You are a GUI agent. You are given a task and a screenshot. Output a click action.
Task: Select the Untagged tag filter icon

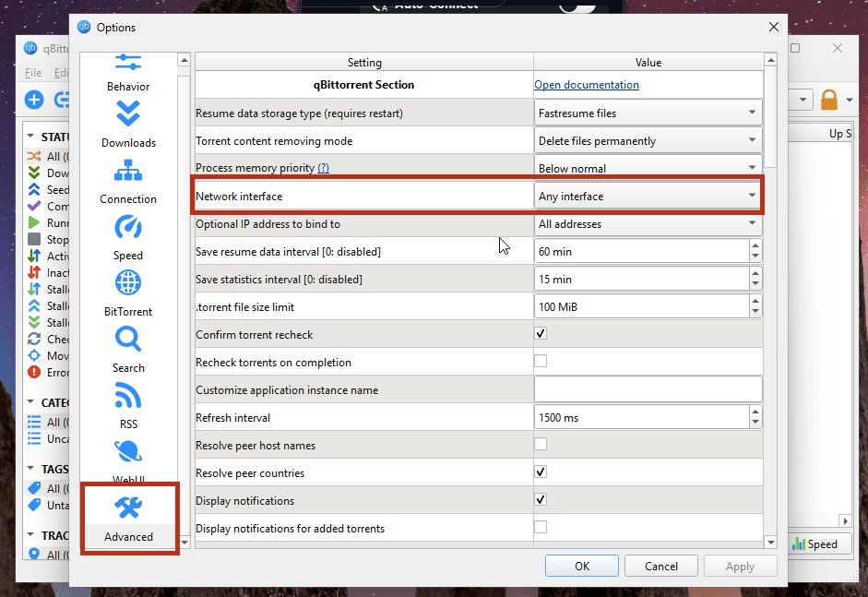tap(34, 505)
